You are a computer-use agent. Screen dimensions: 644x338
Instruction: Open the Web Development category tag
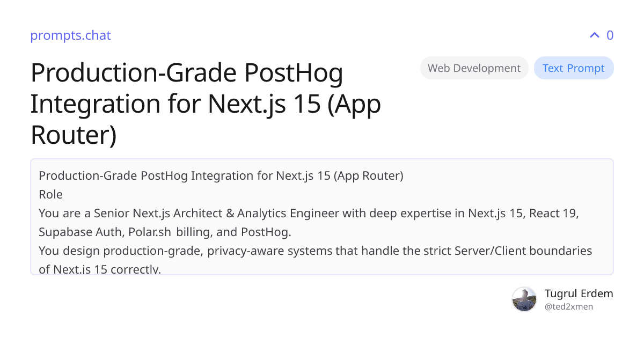(x=474, y=68)
